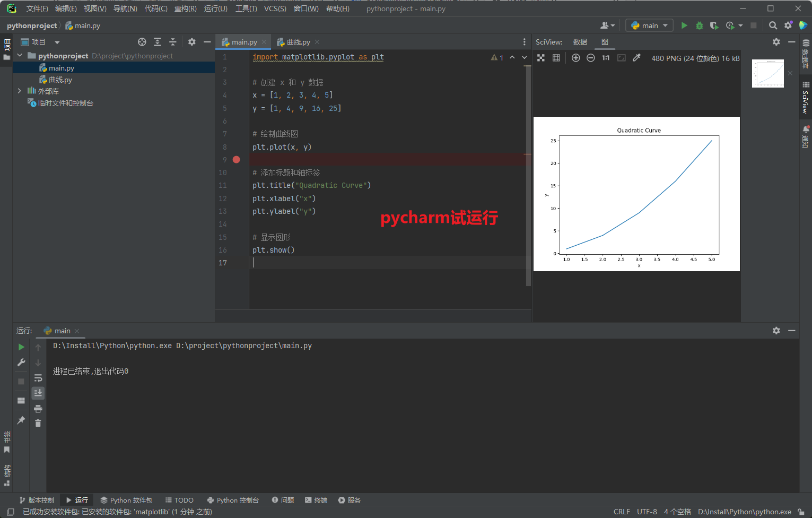Close the main tab in Run panel
The width and height of the screenshot is (812, 518).
pyautogui.click(x=77, y=331)
